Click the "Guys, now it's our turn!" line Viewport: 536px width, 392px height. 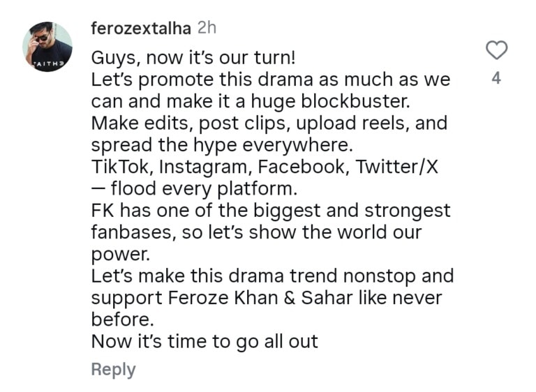pyautogui.click(x=184, y=57)
